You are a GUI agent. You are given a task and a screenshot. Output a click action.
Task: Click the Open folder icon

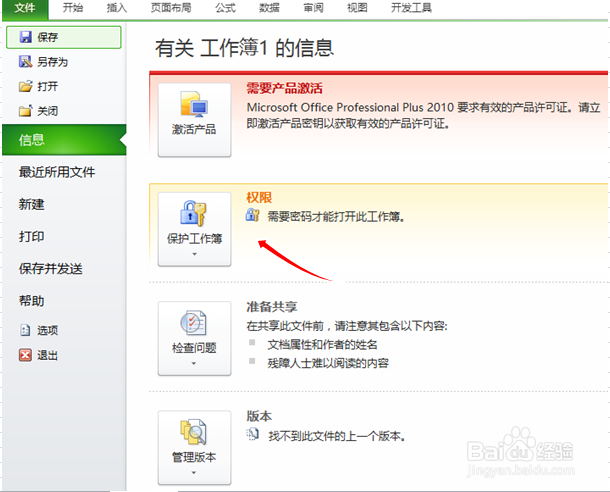tap(26, 86)
